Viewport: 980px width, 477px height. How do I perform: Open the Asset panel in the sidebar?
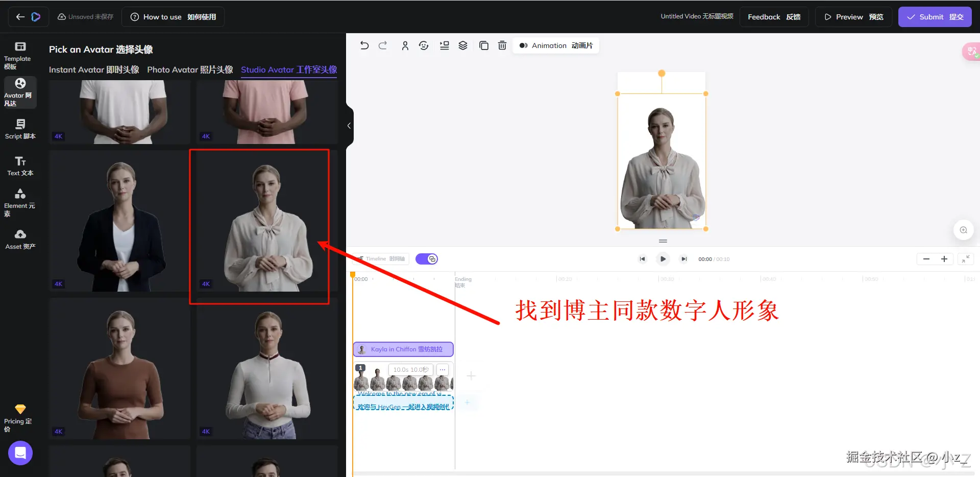pos(20,239)
